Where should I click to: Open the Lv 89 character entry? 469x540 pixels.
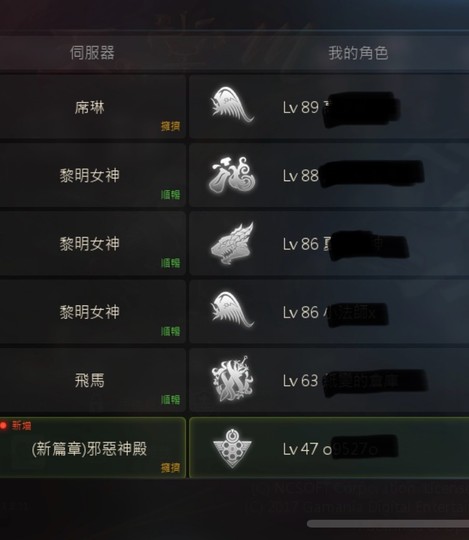tap(329, 107)
